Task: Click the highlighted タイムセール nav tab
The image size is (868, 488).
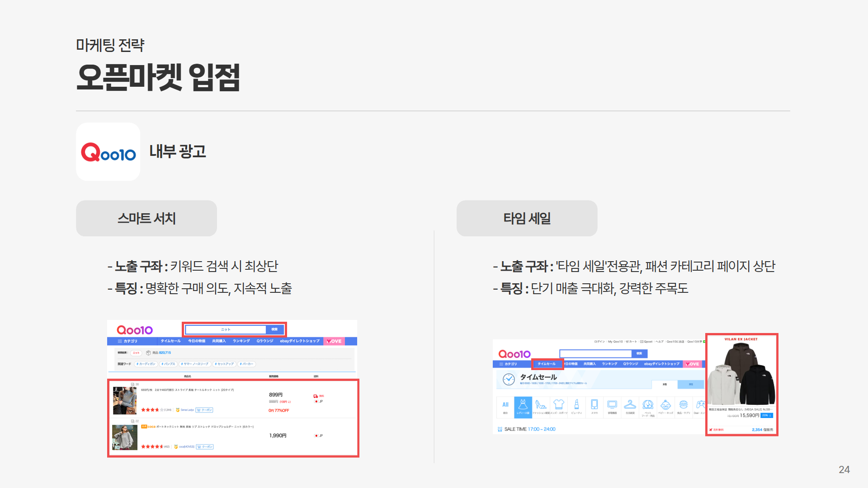Action: [547, 364]
